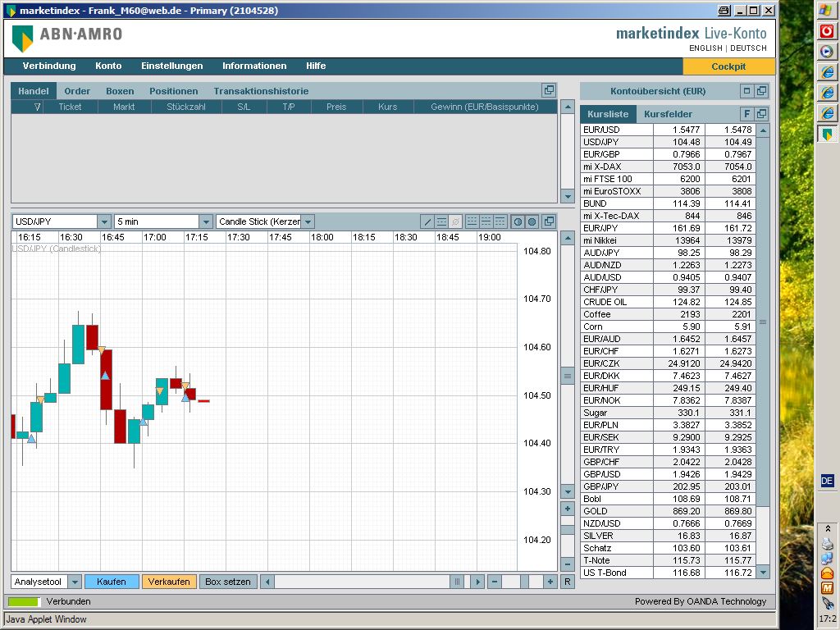The width and height of the screenshot is (840, 630).
Task: Zoom out chart vertically with minus button
Action: pos(568,564)
